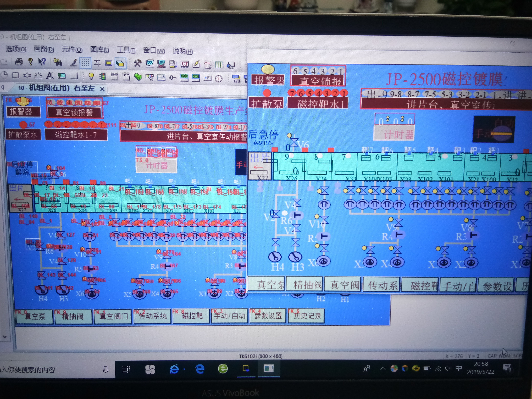Click left panel scroll down arrow
The width and height of the screenshot is (532, 399).
click(5, 337)
